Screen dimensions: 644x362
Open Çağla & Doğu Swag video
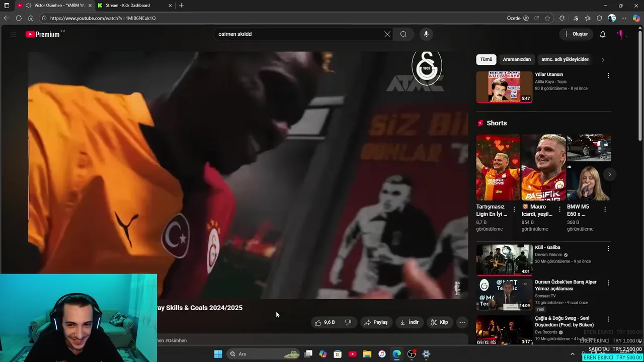coord(504,329)
